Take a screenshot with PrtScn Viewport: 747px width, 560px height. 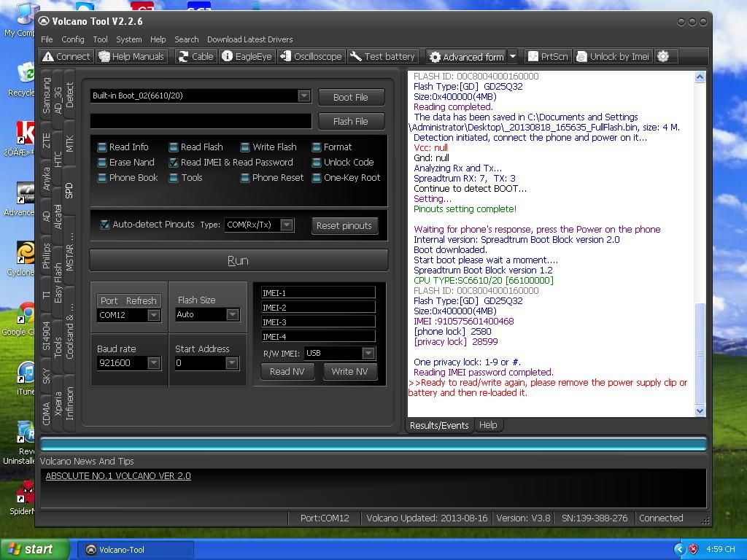549,57
